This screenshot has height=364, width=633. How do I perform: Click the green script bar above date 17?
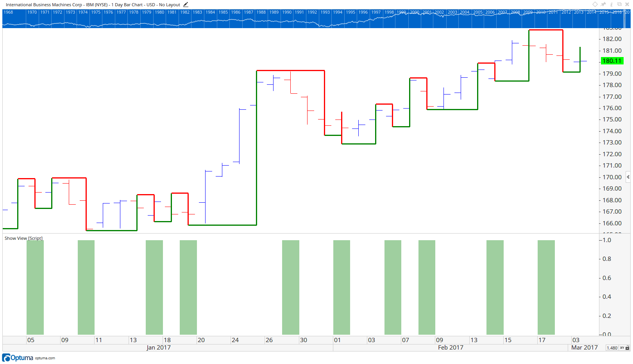546,287
